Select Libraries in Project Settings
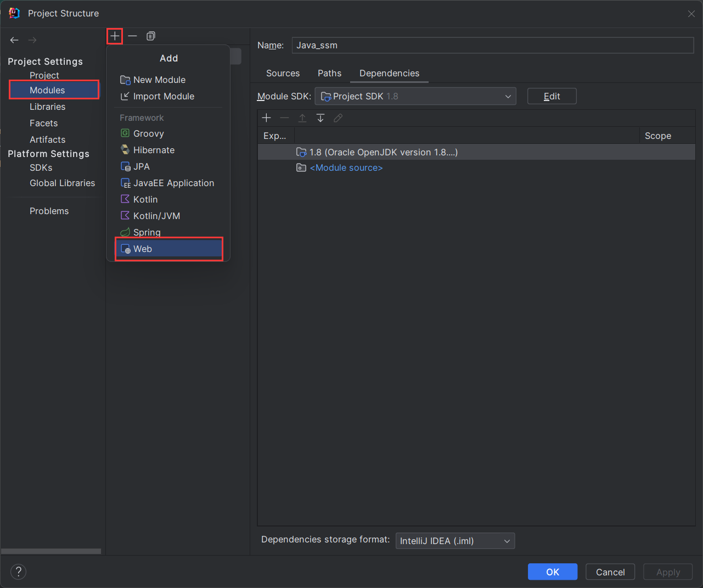703x588 pixels. point(48,107)
